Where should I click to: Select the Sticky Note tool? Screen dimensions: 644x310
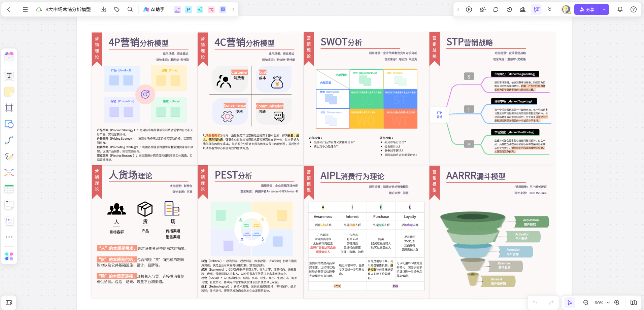click(x=9, y=92)
